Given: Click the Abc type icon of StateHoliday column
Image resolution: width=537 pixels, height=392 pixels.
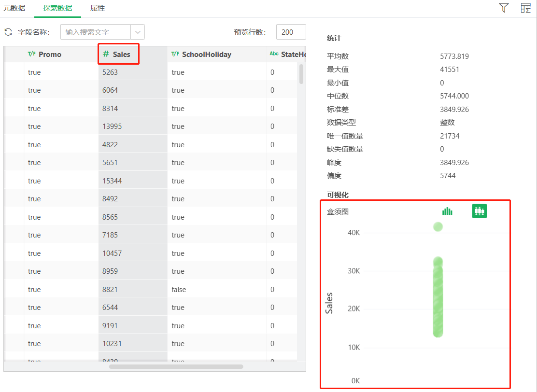Looking at the screenshot, I should click(x=274, y=54).
